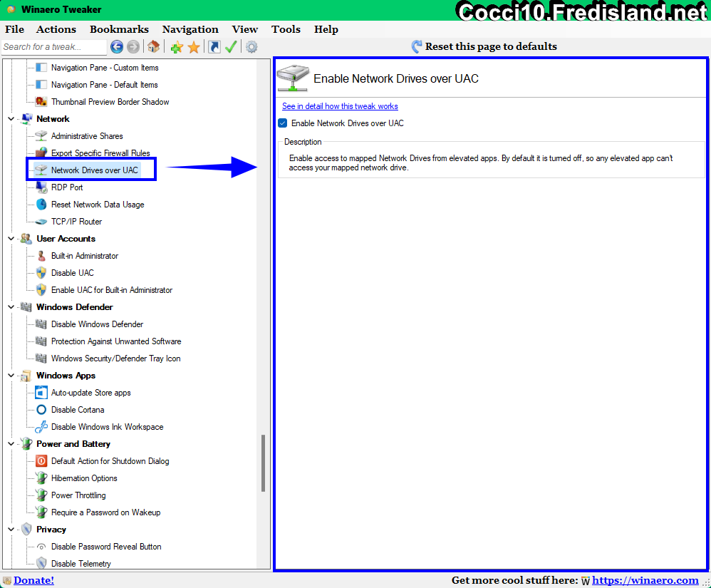Image resolution: width=711 pixels, height=588 pixels.
Task: Select Navigation Pane - Custom Items
Action: [x=105, y=68]
